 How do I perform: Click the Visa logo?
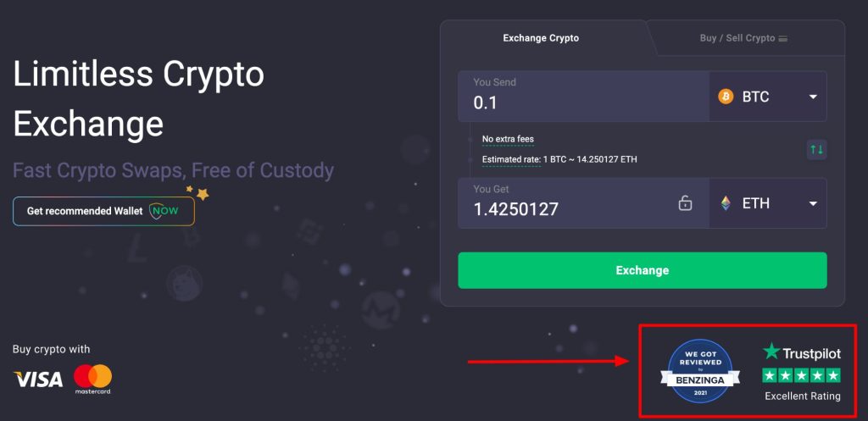pos(38,379)
